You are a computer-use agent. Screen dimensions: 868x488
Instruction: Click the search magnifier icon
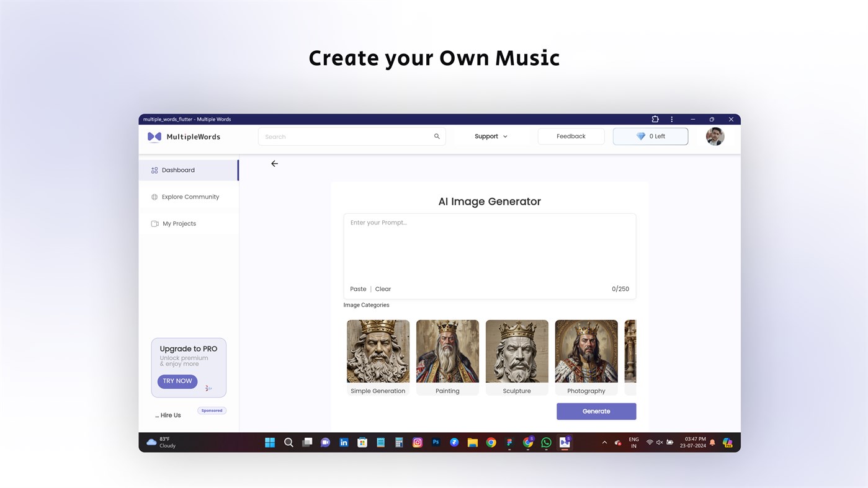pos(436,136)
